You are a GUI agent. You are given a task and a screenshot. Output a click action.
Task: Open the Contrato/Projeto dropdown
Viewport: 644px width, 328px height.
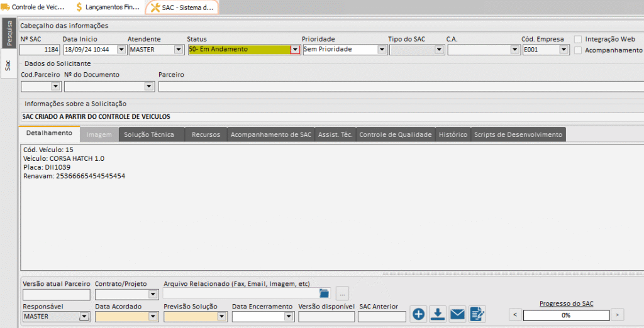coord(153,294)
